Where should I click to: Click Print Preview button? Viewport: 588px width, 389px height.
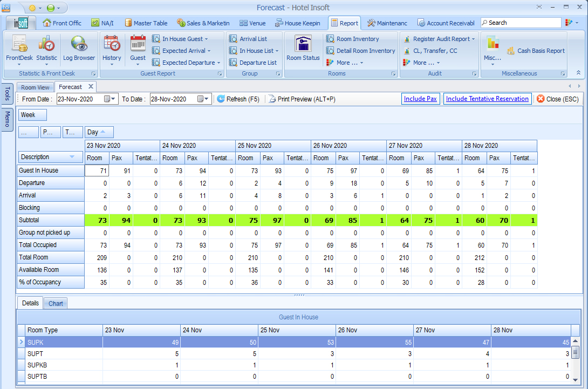[302, 99]
